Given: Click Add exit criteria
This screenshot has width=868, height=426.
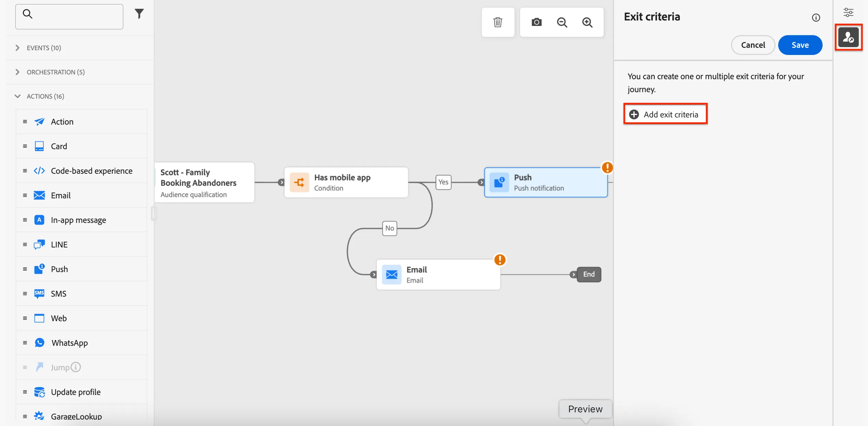Looking at the screenshot, I should point(665,114).
